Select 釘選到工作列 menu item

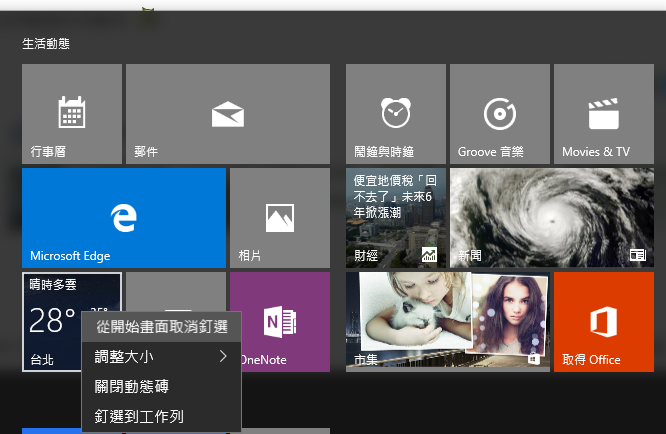pyautogui.click(x=161, y=417)
